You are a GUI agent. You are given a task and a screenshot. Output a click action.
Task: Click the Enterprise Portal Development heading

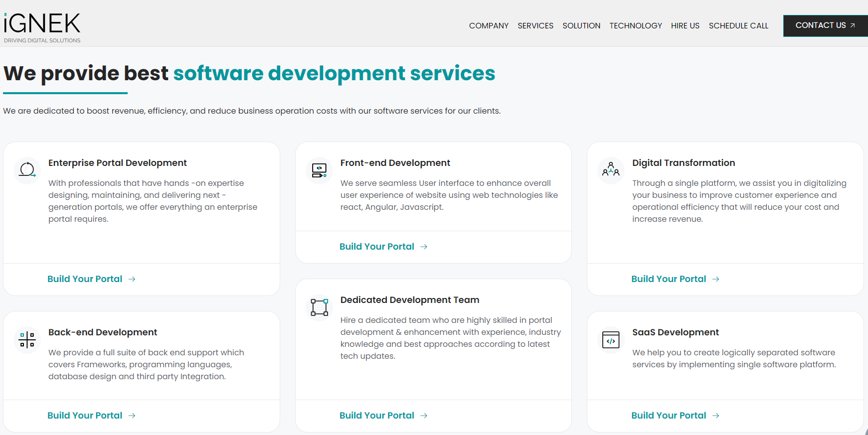click(118, 163)
